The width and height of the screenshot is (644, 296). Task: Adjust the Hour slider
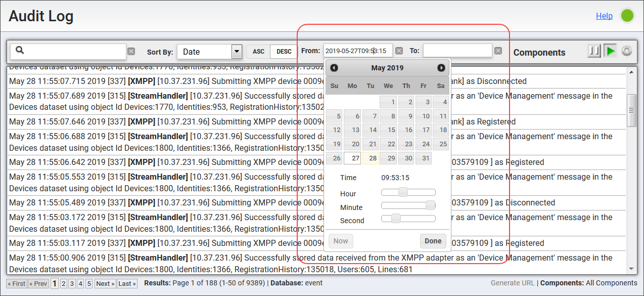click(402, 192)
